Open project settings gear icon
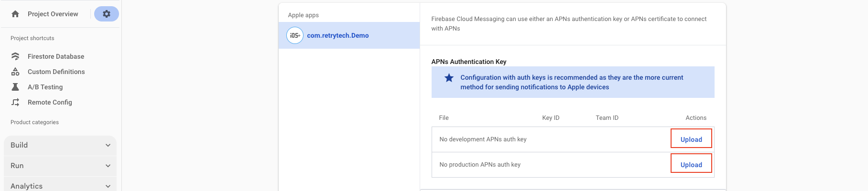The image size is (868, 191). point(107,14)
